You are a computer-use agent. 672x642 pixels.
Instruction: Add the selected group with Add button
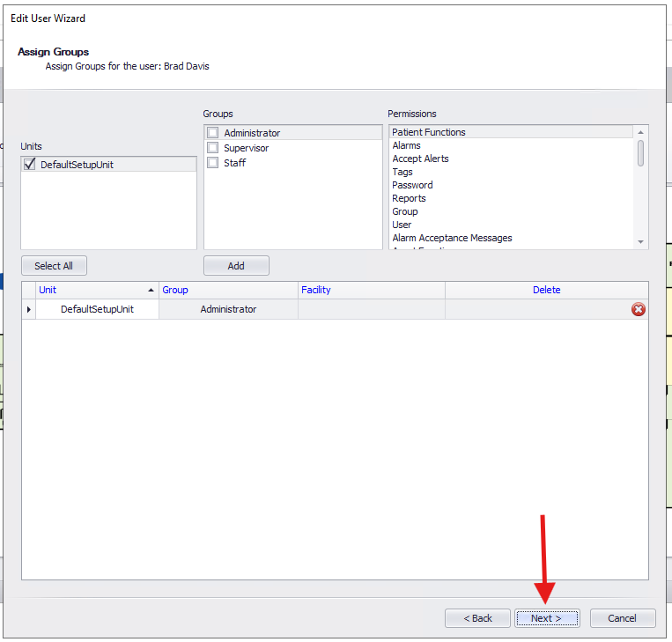coord(236,266)
